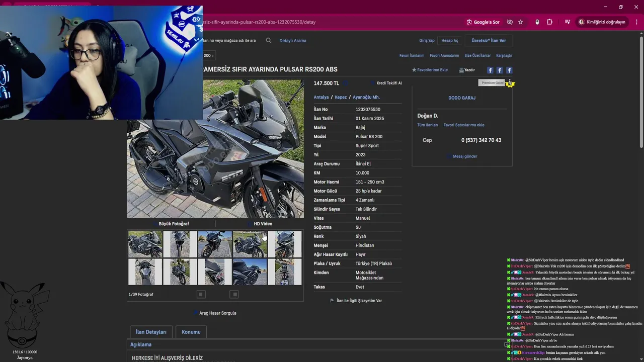This screenshot has height=362, width=644.
Task: Select the rear view license plate thumbnail
Action: (x=285, y=272)
